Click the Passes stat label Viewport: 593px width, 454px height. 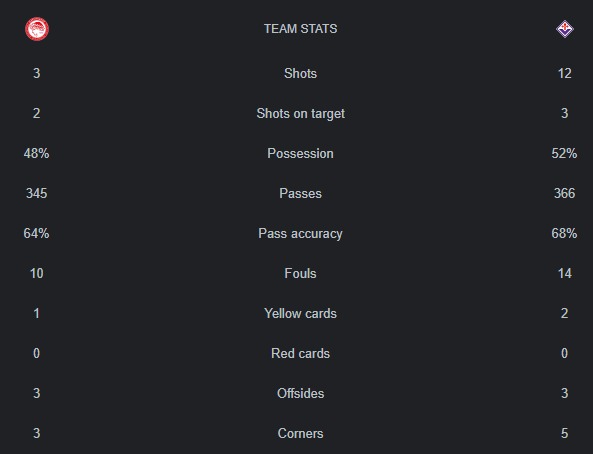300,193
